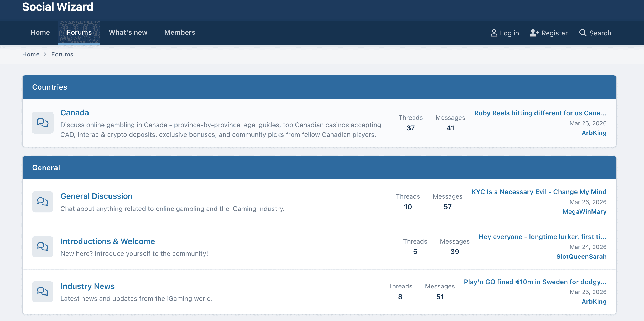Open the Forums navigation tab
The width and height of the screenshot is (644, 321).
(79, 32)
